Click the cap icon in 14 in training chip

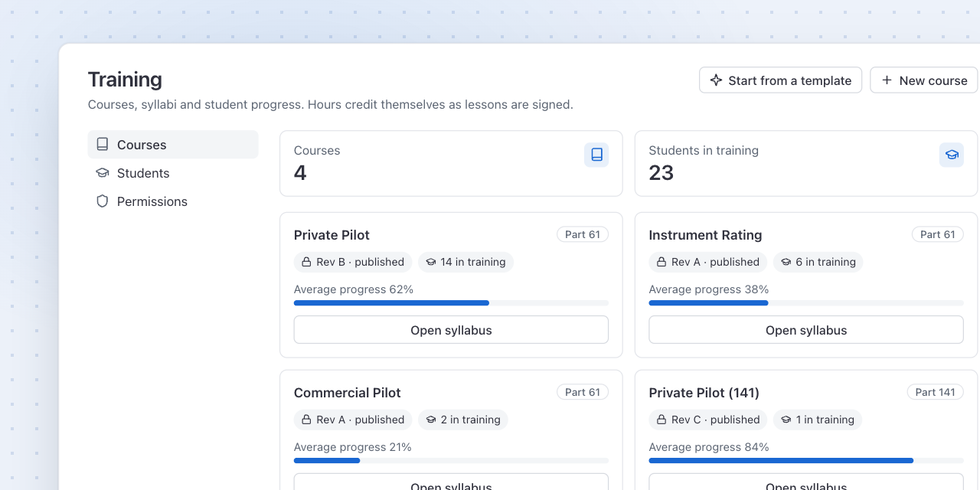[430, 262]
